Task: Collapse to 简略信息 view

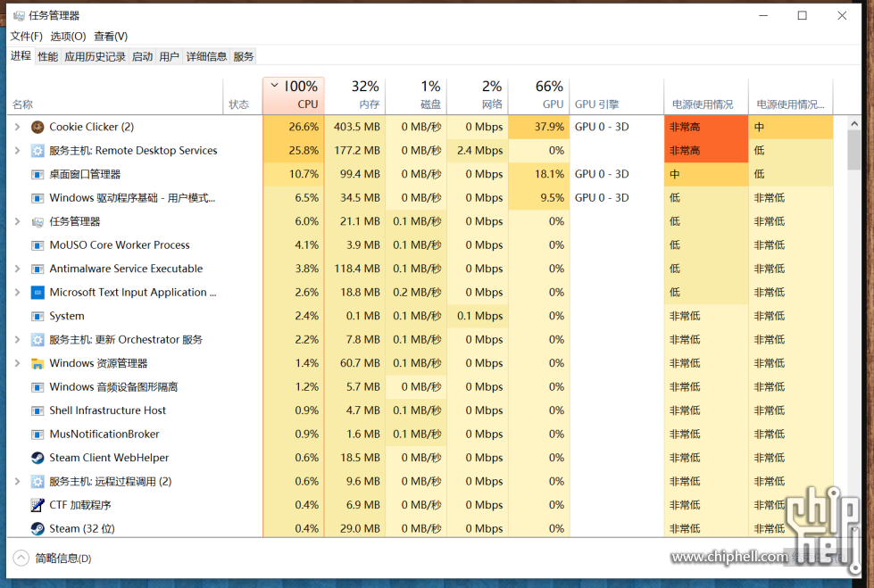Action: click(x=53, y=559)
